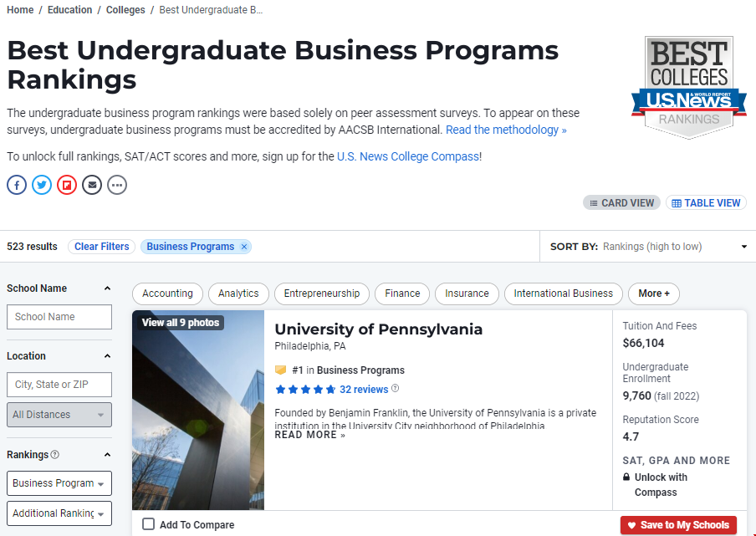Share the rankings on Facebook
Screen dimensions: 756x536
(17, 184)
